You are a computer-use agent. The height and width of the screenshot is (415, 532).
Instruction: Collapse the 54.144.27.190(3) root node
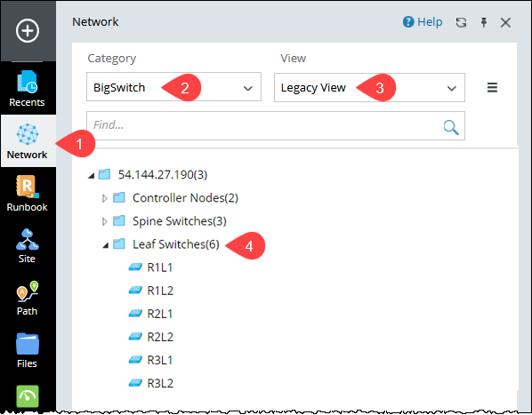coord(91,175)
